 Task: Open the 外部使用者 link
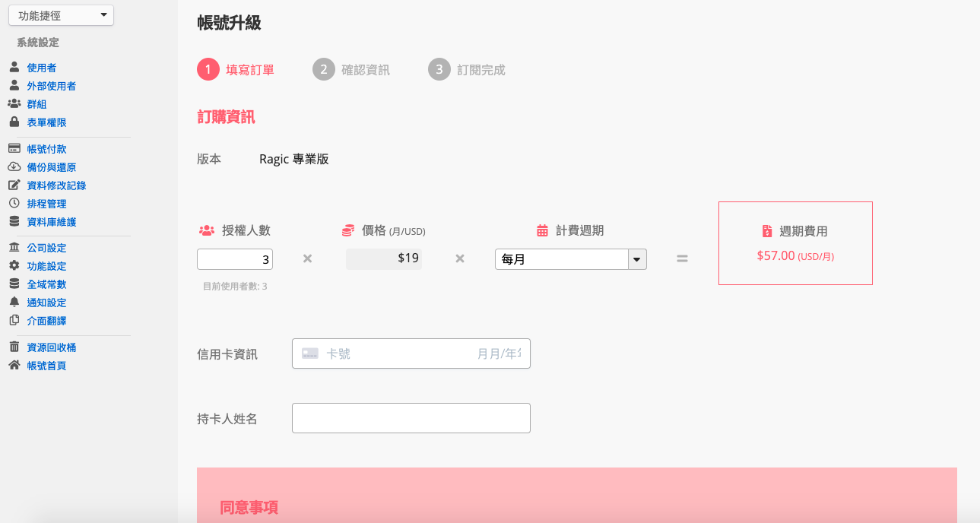[51, 86]
